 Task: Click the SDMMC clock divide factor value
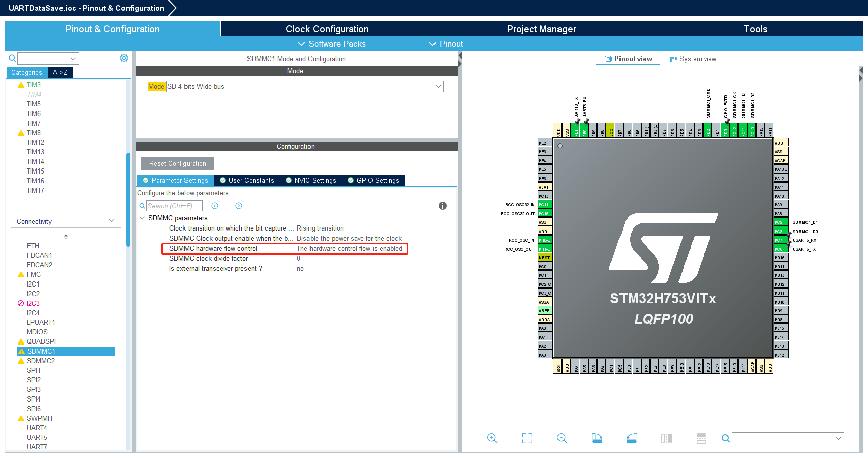pyautogui.click(x=298, y=259)
